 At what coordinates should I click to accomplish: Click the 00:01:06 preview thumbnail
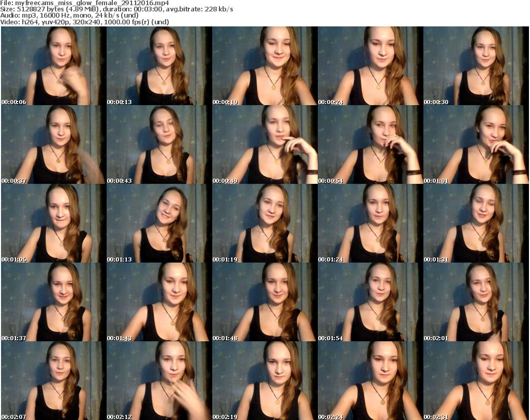(53, 224)
